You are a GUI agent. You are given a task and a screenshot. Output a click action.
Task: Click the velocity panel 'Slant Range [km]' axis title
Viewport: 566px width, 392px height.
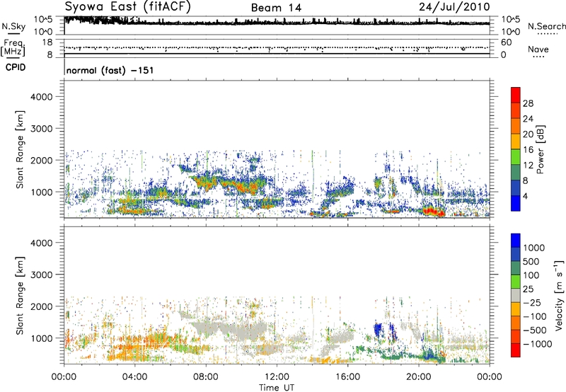20,296
